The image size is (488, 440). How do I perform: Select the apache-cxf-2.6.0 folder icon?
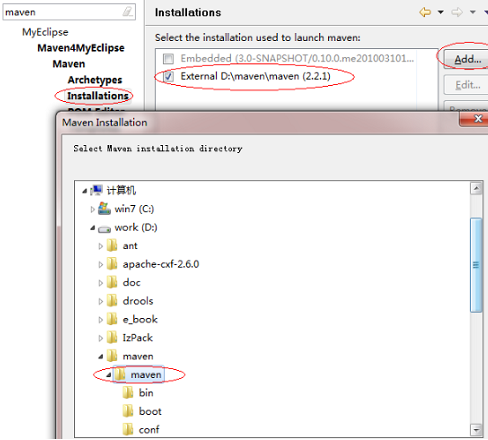click(112, 264)
